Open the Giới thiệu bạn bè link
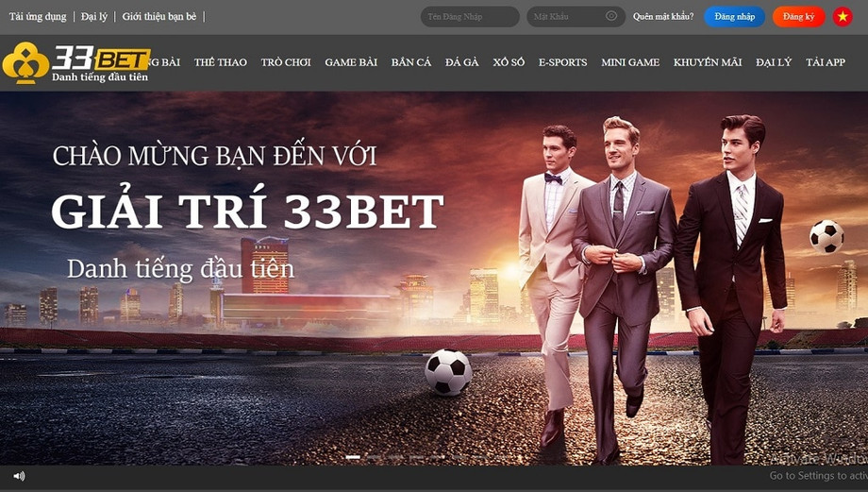This screenshot has width=868, height=492. 159,17
